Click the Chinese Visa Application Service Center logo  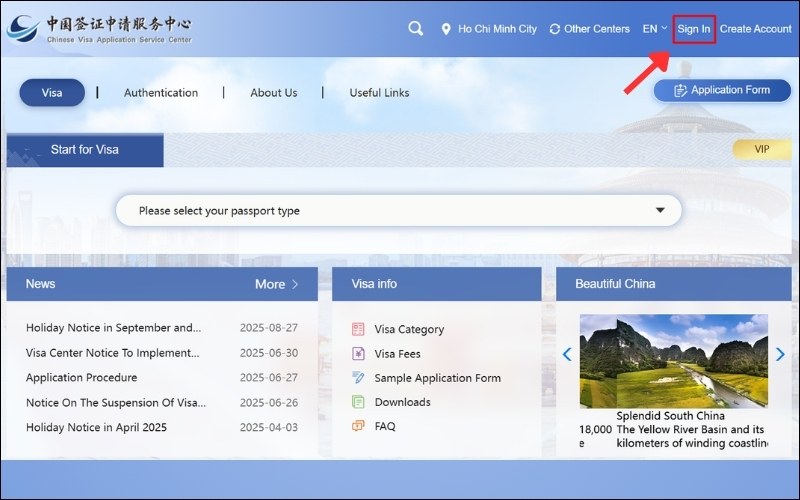pos(98,29)
